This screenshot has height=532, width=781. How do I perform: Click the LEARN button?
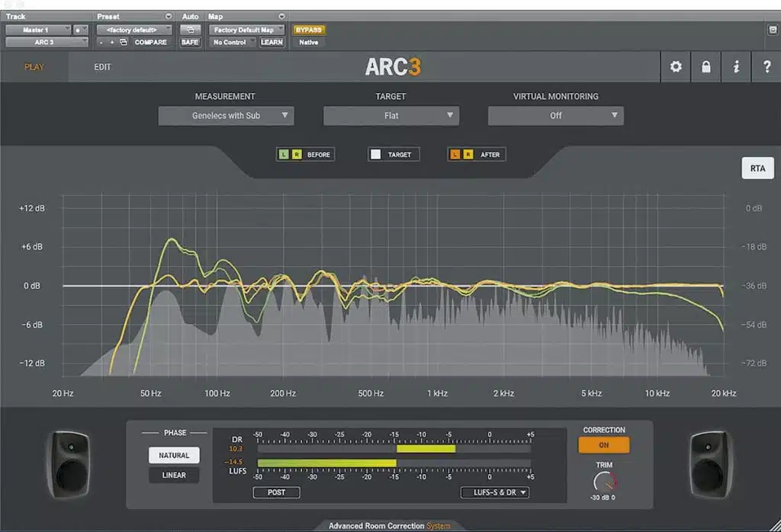click(272, 43)
